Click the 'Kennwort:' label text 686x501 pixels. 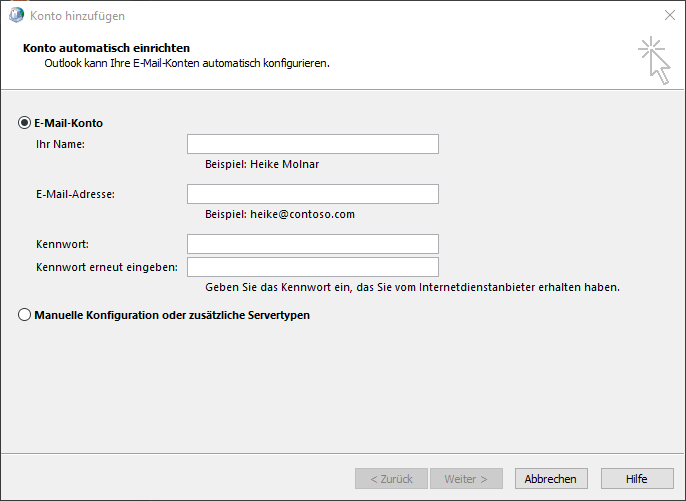[63, 244]
